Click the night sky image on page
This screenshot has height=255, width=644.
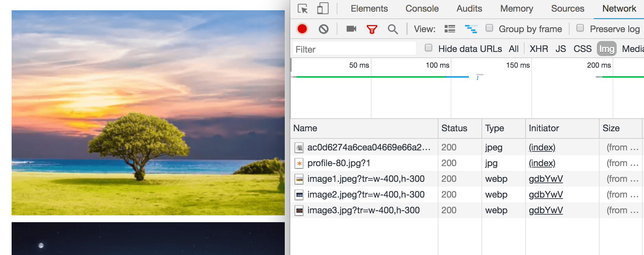pyautogui.click(x=148, y=239)
